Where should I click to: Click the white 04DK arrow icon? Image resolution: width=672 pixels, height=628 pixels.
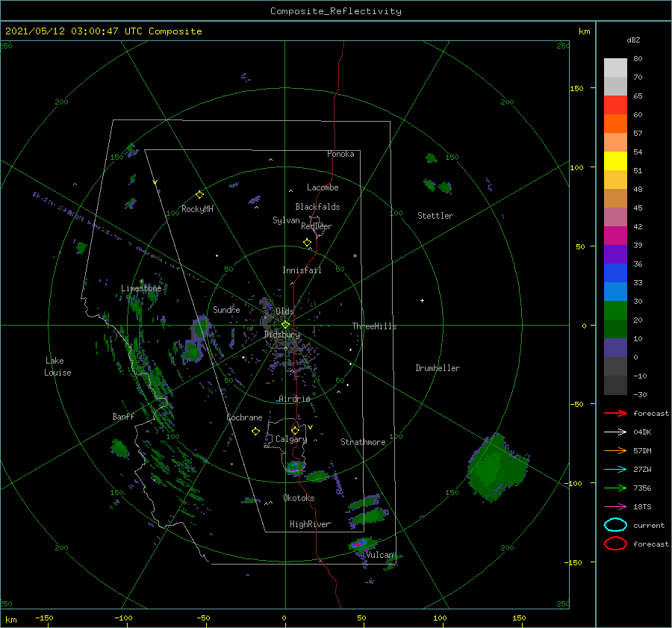coord(615,432)
